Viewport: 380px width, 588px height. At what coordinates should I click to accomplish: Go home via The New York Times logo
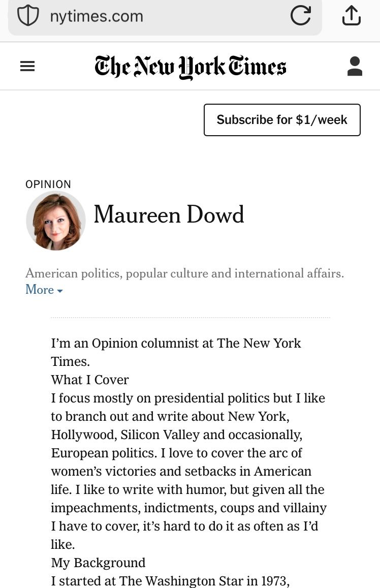(x=191, y=67)
